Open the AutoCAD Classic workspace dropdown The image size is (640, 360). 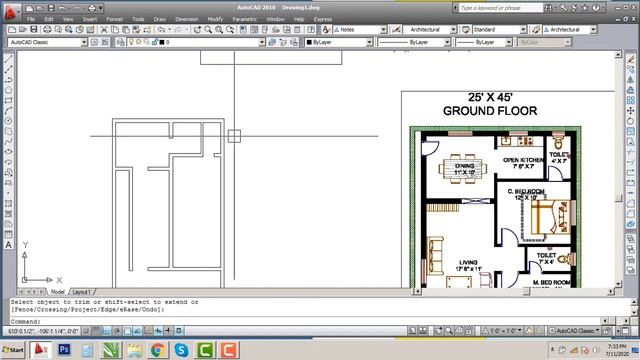pos(84,42)
